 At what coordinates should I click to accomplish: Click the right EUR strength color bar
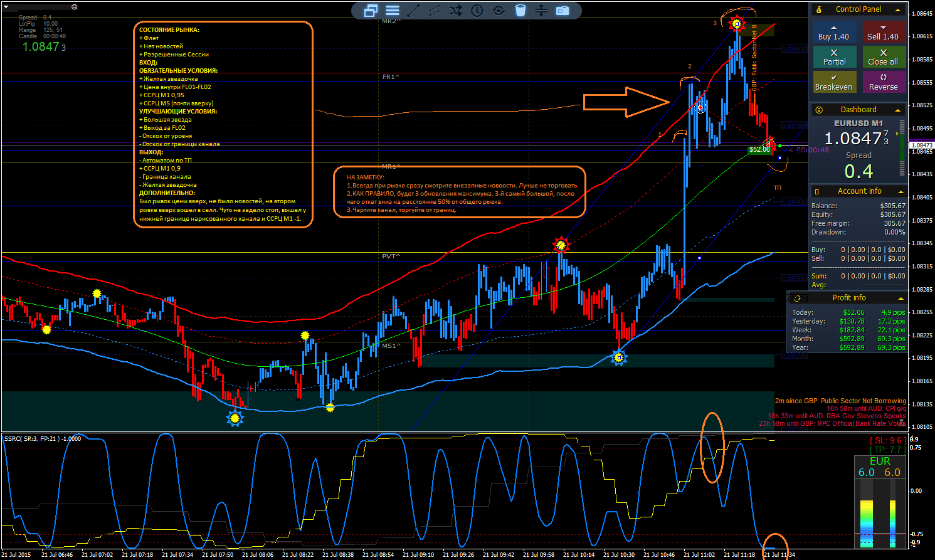893,523
